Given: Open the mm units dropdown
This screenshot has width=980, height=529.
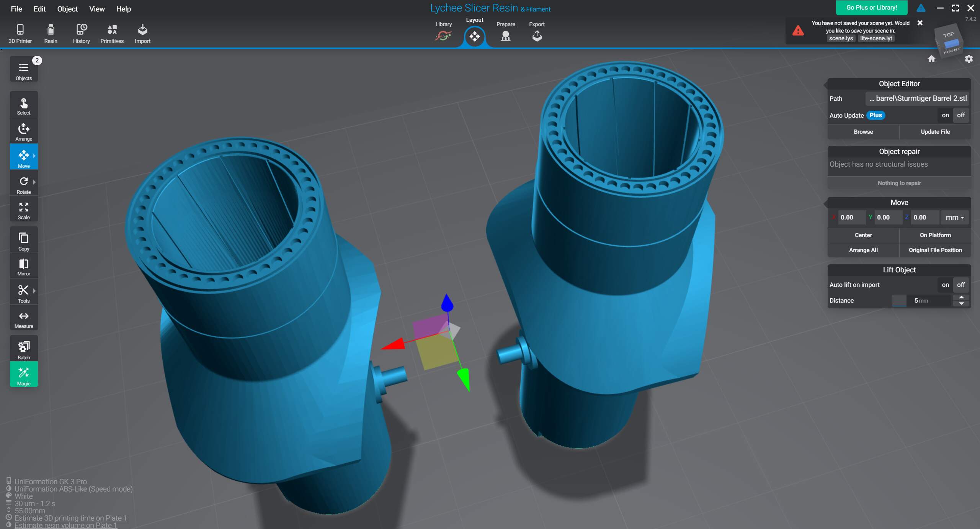Looking at the screenshot, I should 954,217.
